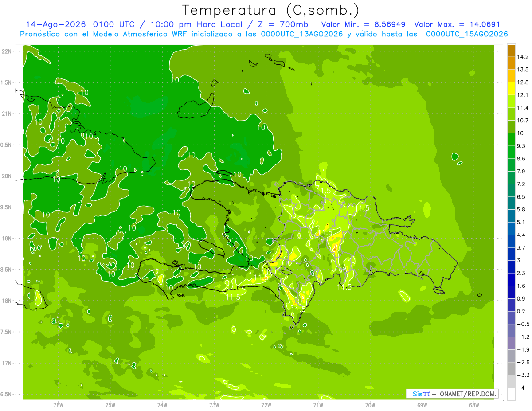This screenshot has height=411, width=532.
Task: Click the '9.3' legend value
Action: tap(521, 146)
